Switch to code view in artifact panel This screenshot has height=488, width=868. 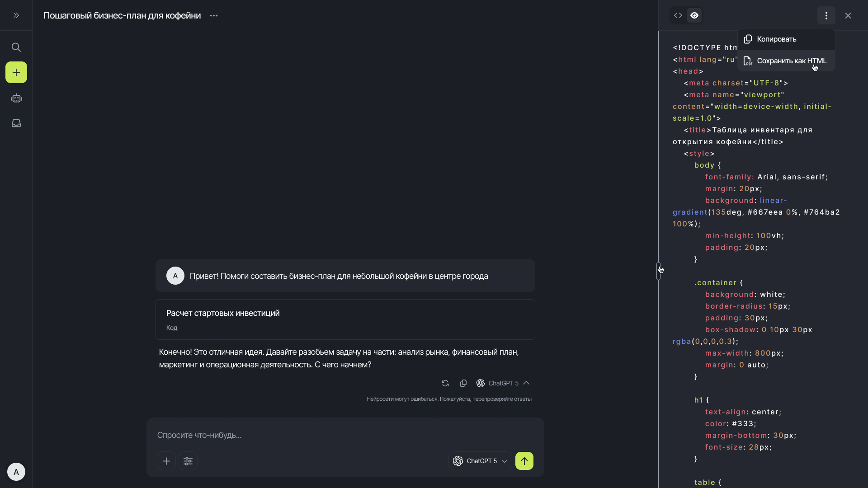tap(678, 15)
